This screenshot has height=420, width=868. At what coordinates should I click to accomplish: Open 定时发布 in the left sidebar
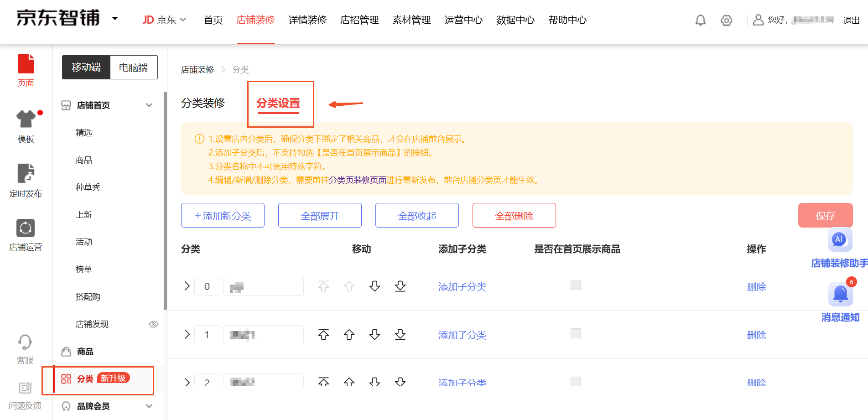click(26, 174)
